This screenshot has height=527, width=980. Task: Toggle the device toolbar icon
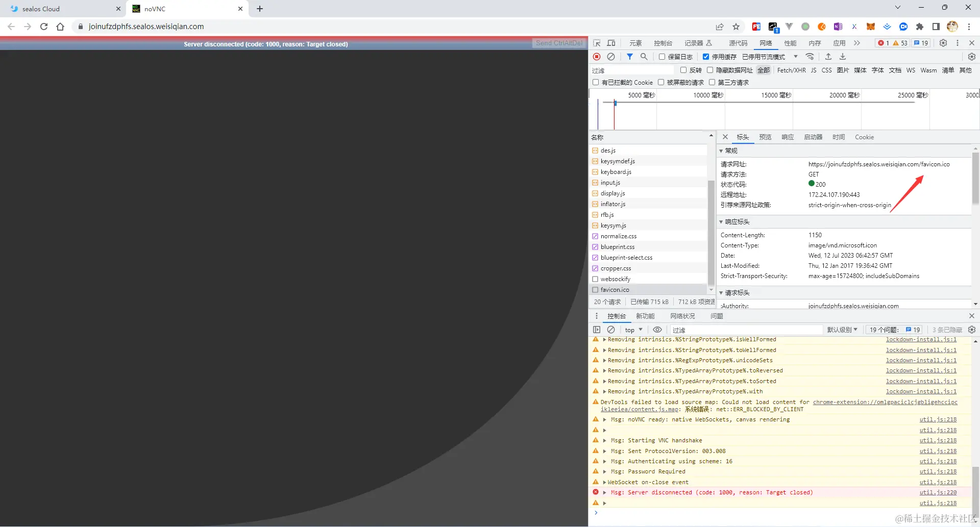(x=611, y=43)
